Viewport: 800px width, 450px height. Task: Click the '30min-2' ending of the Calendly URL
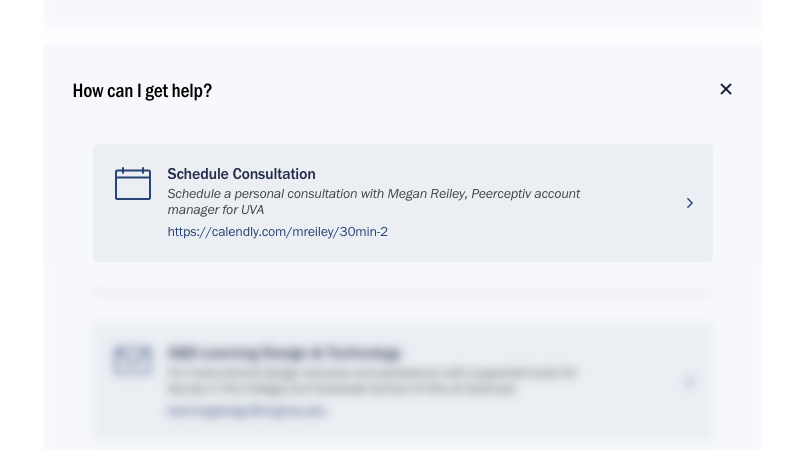click(363, 232)
